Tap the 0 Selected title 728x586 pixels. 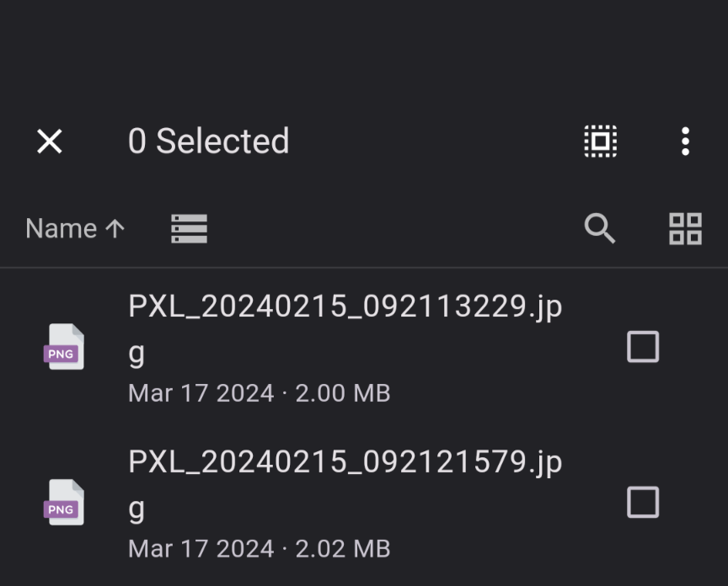click(208, 141)
